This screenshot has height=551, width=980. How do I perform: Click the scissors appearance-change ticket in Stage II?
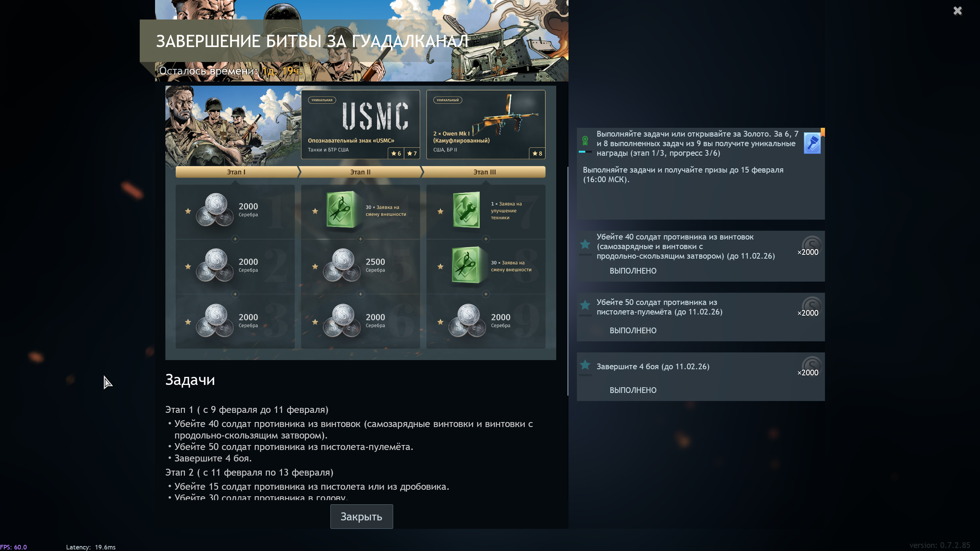click(x=340, y=210)
